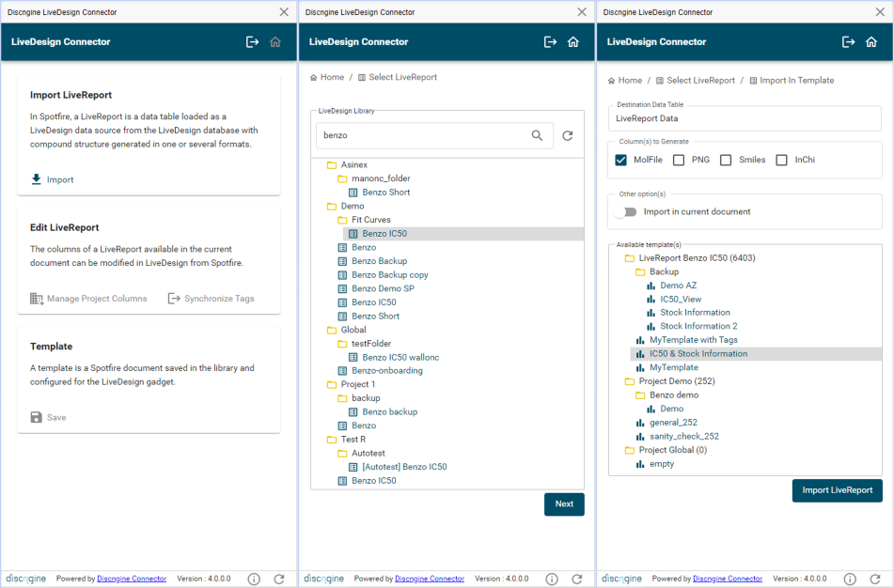Select the IC50 & Stock Information template
The width and height of the screenshot is (894, 588).
click(x=698, y=354)
